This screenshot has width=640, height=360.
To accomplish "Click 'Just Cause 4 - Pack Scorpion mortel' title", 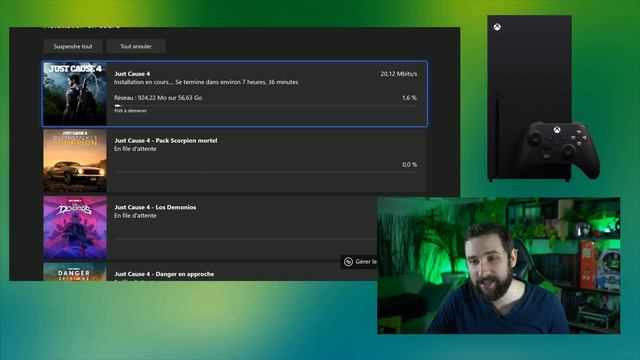I will click(166, 140).
